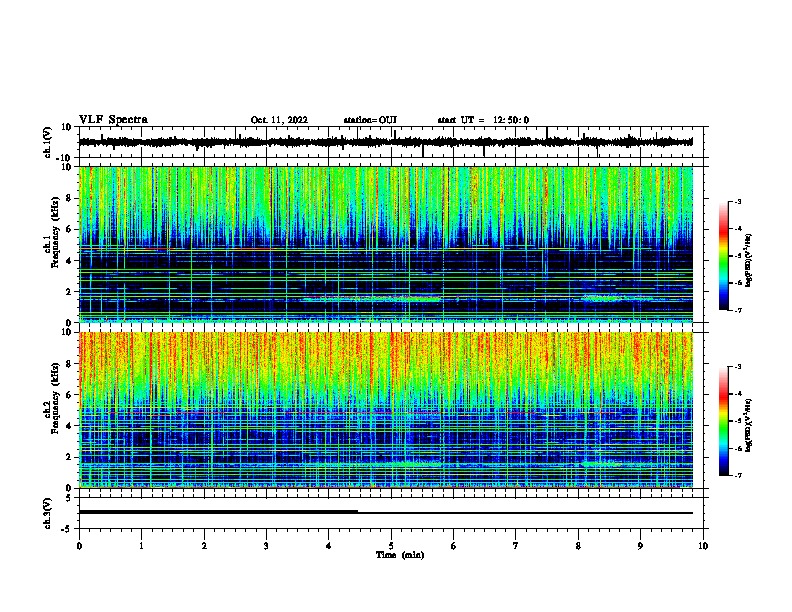
Task: Click the ch.1 color bar "log(PSD)" label
Action: point(749,261)
